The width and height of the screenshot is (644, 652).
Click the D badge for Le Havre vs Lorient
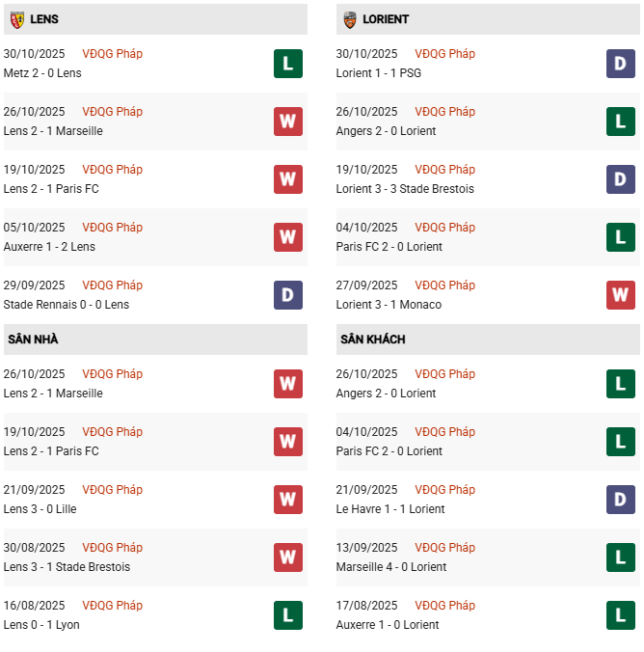coord(621,500)
